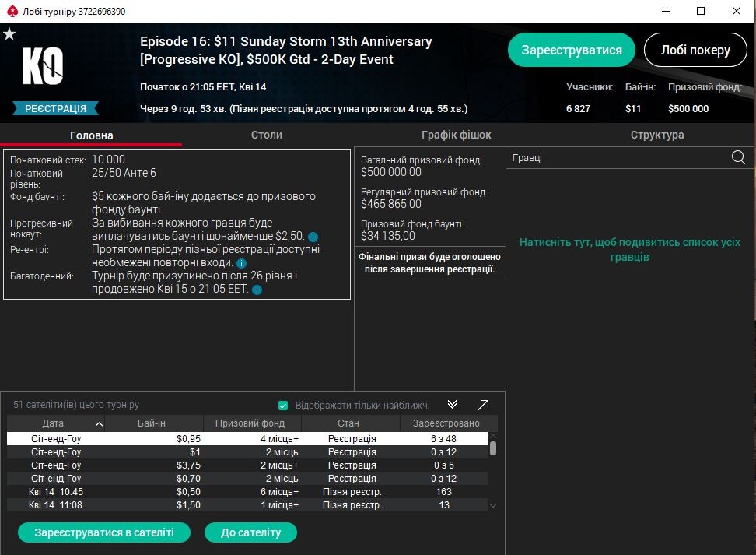Mark tournament as favorite with star icon

pyautogui.click(x=9, y=33)
